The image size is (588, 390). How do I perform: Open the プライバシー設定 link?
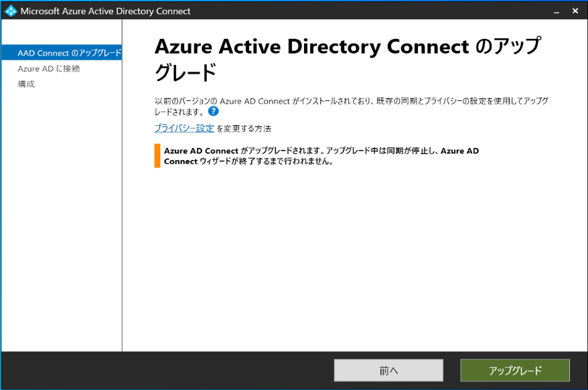tap(184, 128)
